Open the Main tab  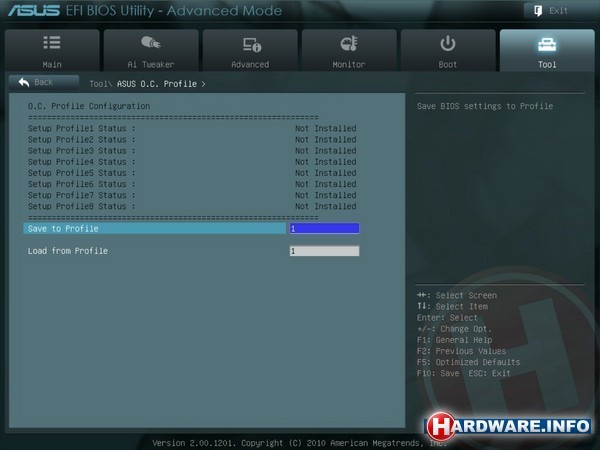coord(52,51)
